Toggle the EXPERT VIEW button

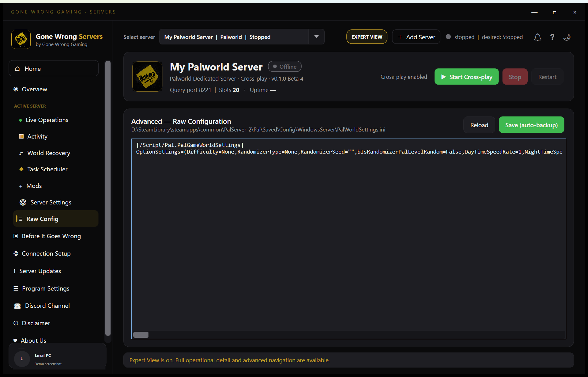pyautogui.click(x=367, y=37)
